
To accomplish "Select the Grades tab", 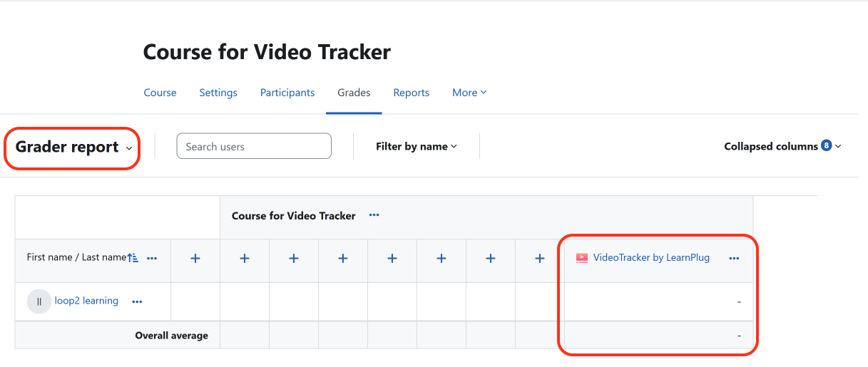I will click(354, 93).
